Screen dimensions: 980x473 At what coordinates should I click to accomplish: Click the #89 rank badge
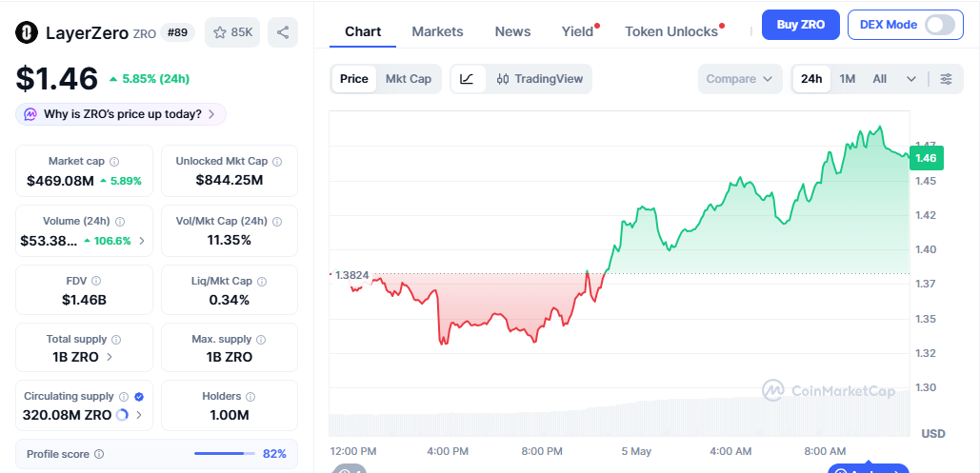click(x=178, y=32)
